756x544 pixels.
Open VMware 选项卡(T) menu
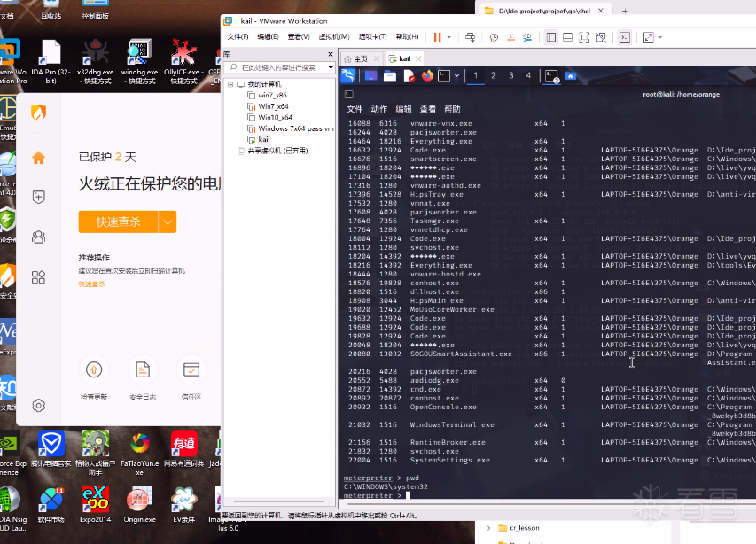tap(373, 37)
